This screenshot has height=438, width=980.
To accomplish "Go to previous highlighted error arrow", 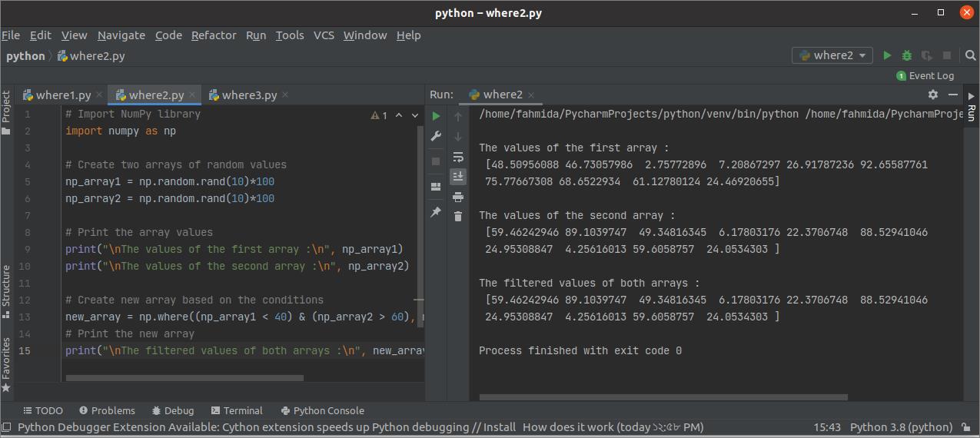I will 399,115.
